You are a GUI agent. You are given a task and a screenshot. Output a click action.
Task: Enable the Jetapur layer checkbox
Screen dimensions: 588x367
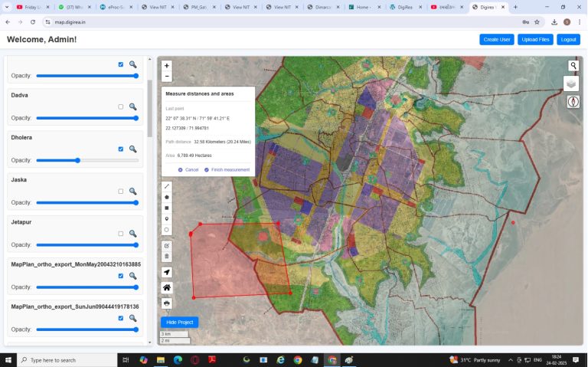click(121, 233)
